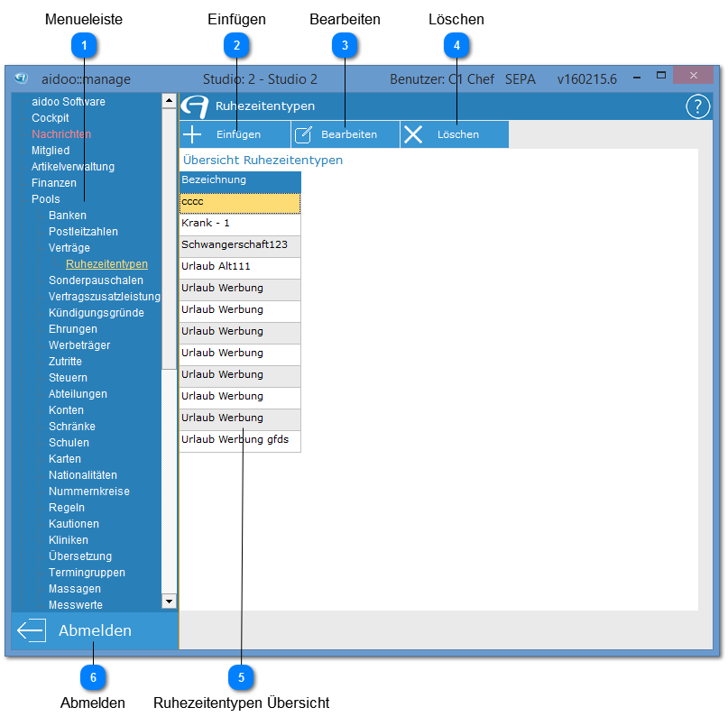Viewport: 728px width, 726px height.
Task: Select Massagen in the menu
Action: (x=75, y=589)
